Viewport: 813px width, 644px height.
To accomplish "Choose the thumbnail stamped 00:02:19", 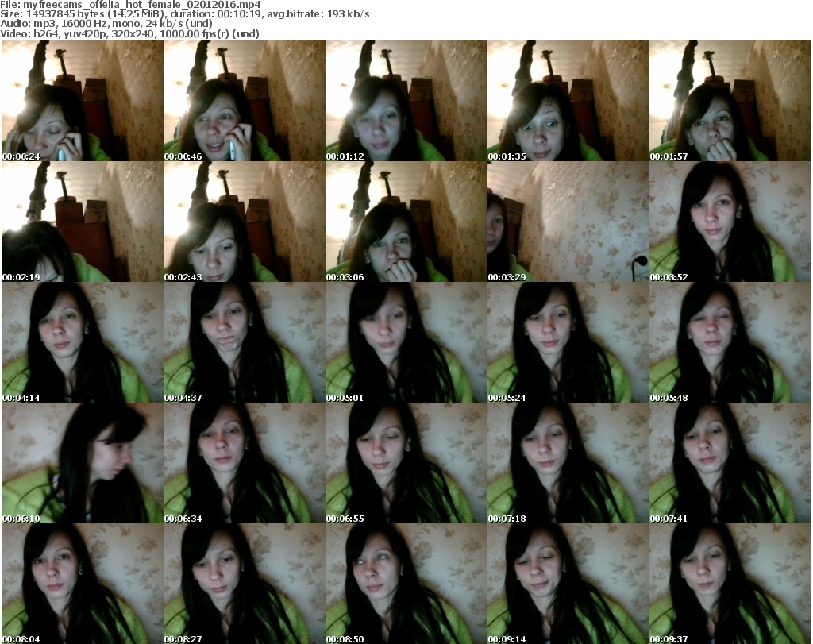I will click(x=83, y=222).
